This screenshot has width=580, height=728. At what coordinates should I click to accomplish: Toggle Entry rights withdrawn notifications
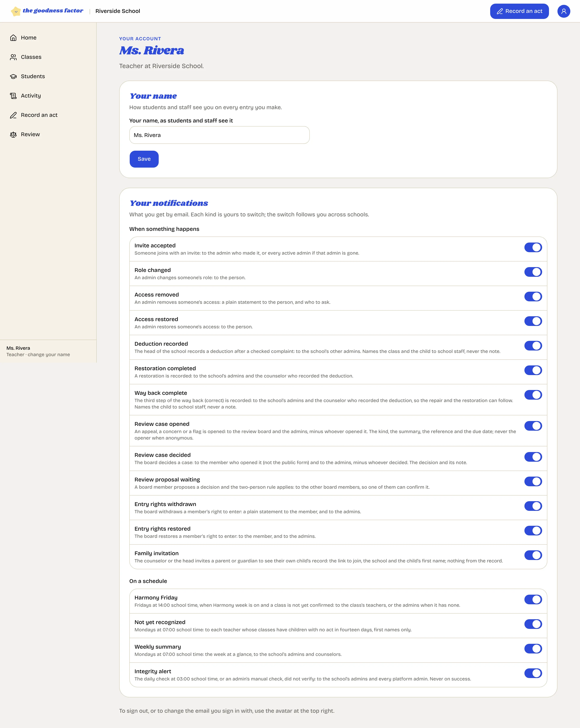[533, 506]
